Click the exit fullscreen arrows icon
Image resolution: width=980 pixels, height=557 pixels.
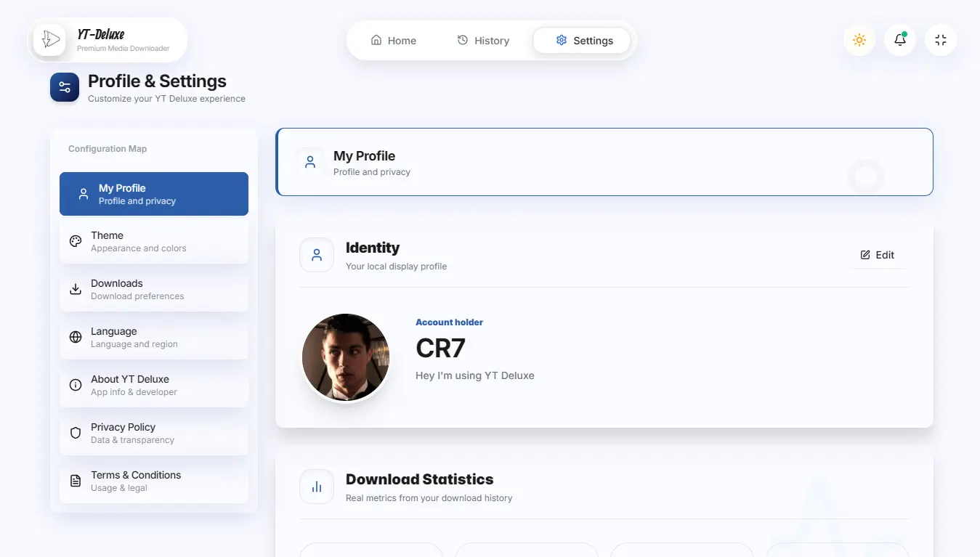tap(941, 40)
